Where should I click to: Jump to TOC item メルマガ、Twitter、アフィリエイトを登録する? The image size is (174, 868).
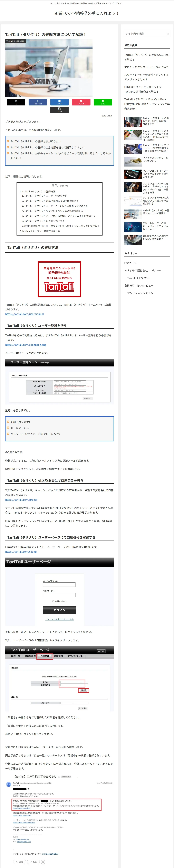(59, 216)
